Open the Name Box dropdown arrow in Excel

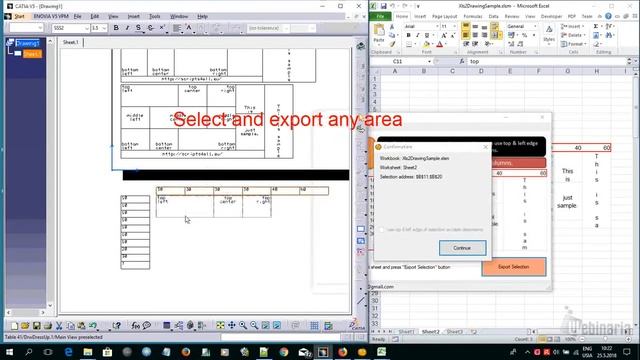[x=429, y=61]
